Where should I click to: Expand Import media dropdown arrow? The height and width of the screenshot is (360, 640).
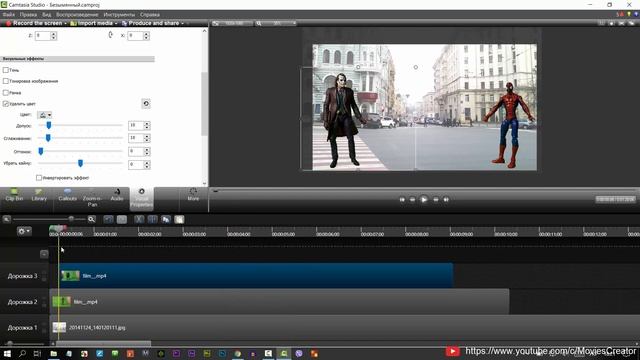pyautogui.click(x=116, y=23)
